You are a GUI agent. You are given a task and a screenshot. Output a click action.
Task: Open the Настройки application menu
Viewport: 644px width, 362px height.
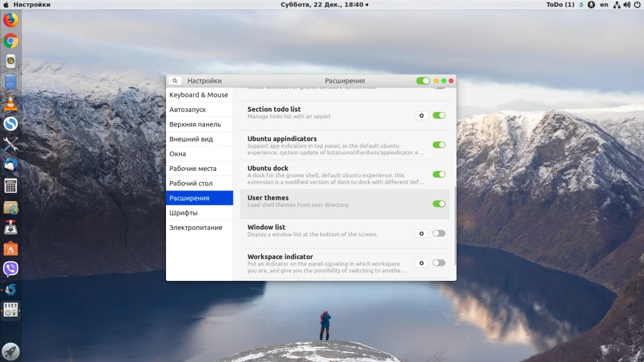[31, 4]
